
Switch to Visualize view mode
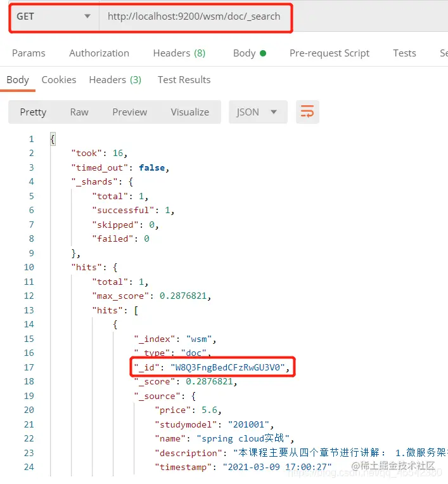[190, 112]
